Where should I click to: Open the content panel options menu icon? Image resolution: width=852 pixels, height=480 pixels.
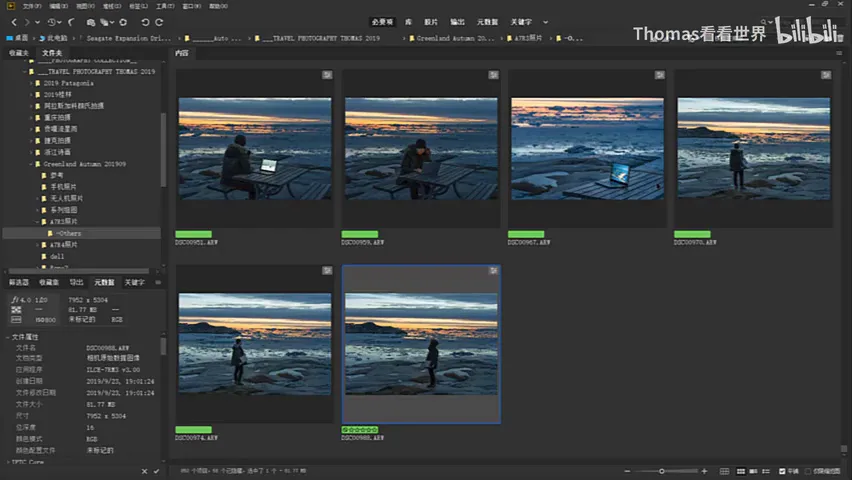point(839,53)
